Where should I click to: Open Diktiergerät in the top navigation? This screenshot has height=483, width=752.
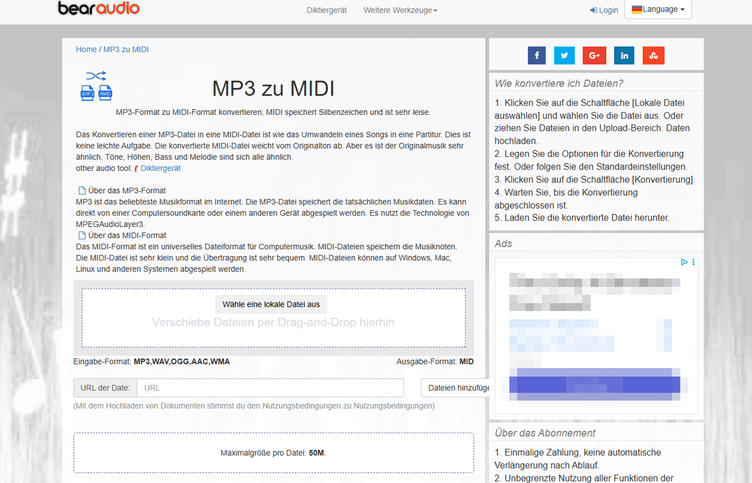327,10
